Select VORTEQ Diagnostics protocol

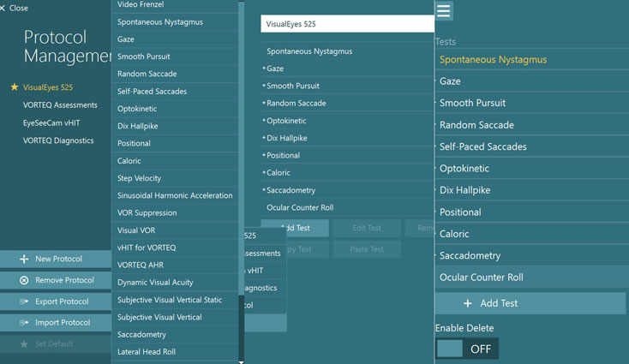coord(58,140)
